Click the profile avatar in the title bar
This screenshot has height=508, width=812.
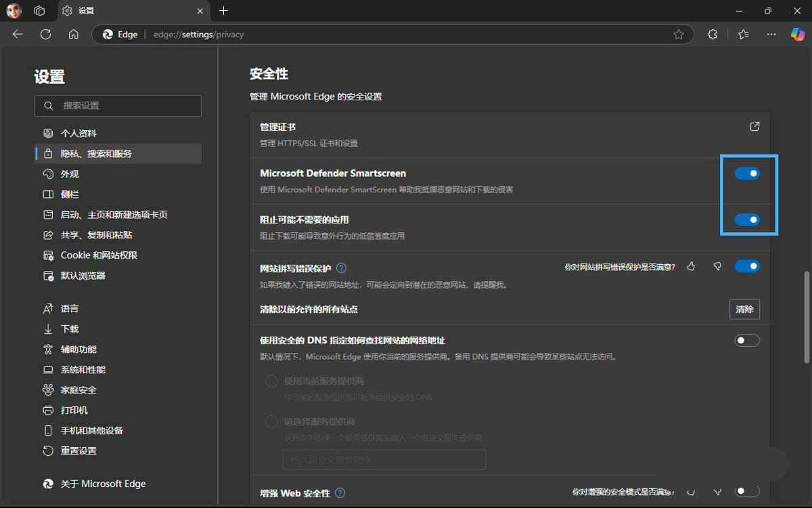click(x=14, y=11)
